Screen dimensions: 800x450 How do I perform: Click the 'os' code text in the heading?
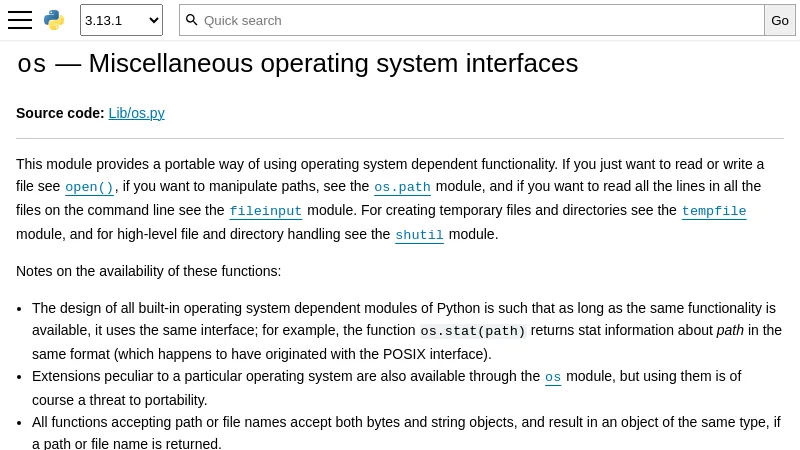pyautogui.click(x=31, y=64)
